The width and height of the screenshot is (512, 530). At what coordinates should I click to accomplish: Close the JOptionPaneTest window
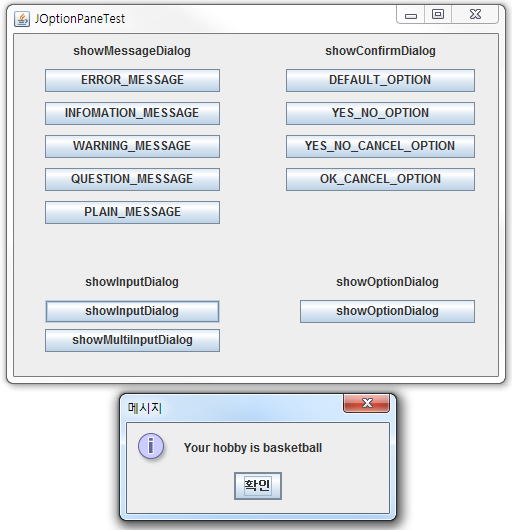click(475, 15)
